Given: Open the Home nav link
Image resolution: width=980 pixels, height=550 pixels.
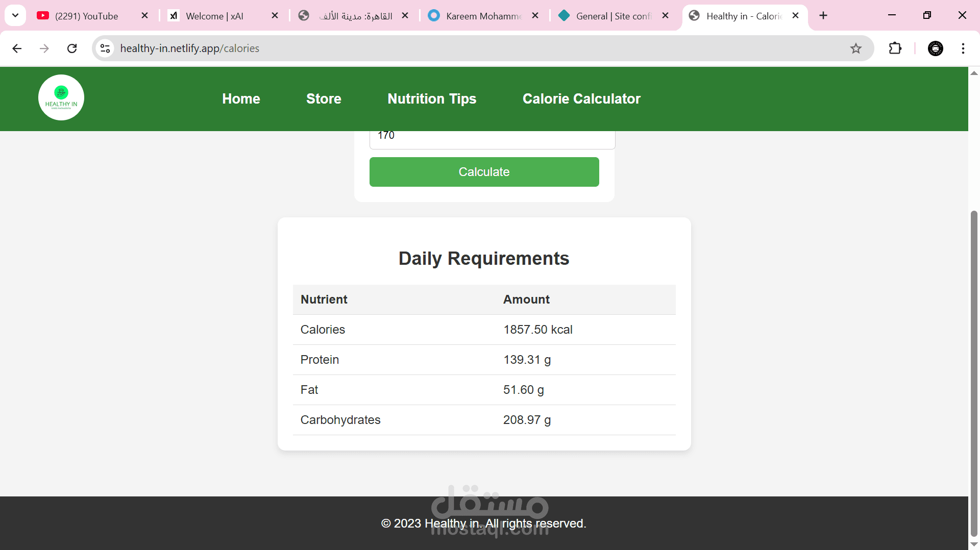Looking at the screenshot, I should point(241,99).
